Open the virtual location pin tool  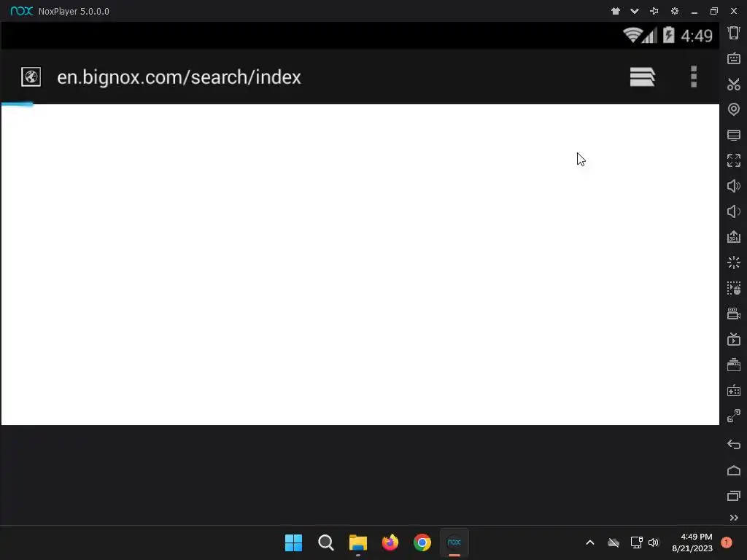[734, 109]
